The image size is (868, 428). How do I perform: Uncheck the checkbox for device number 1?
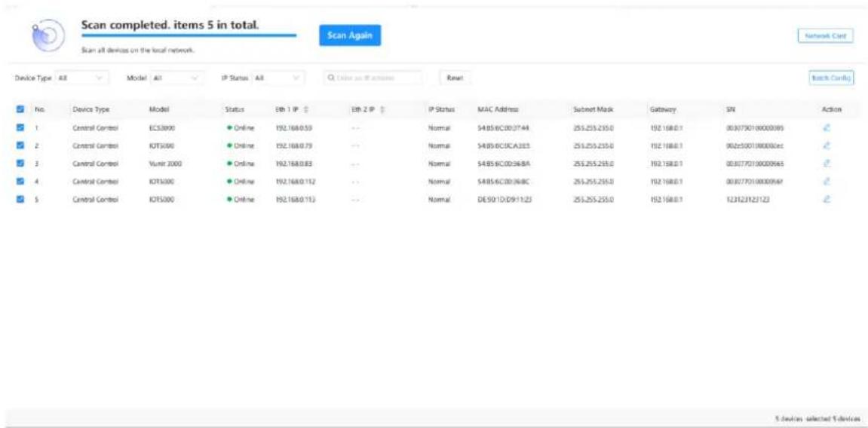21,128
